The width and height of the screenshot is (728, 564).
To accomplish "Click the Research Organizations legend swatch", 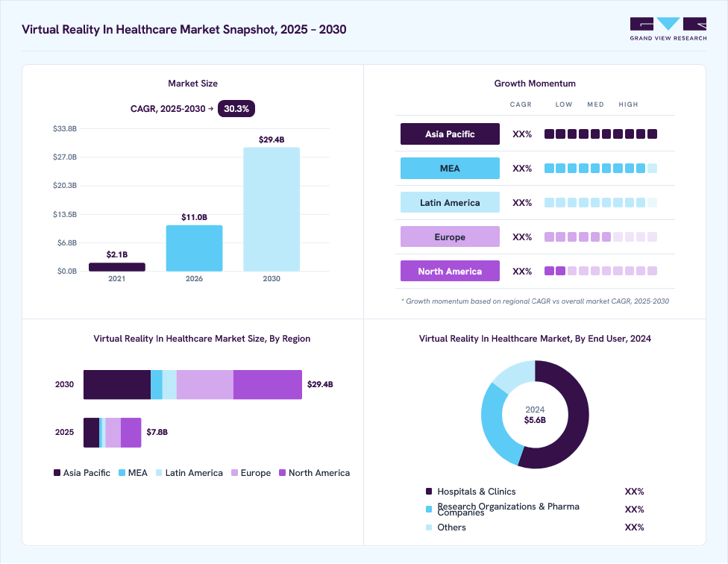I will (429, 510).
